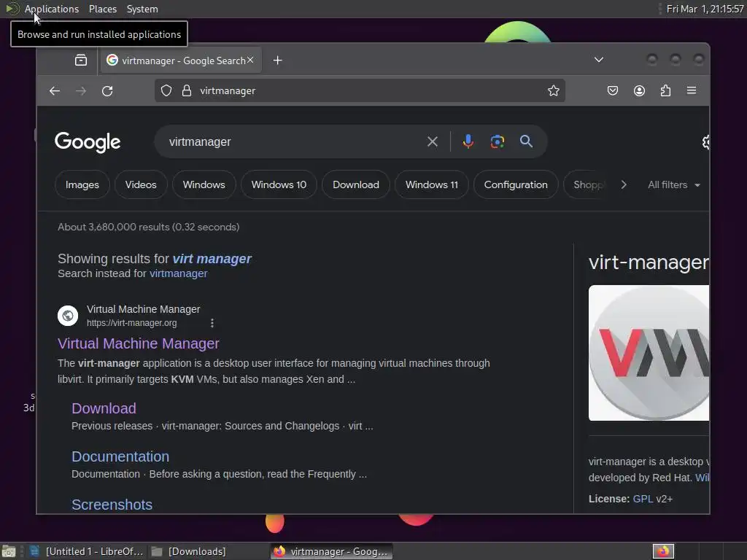
Task: Open the Extensions puzzle icon
Action: [x=665, y=90]
